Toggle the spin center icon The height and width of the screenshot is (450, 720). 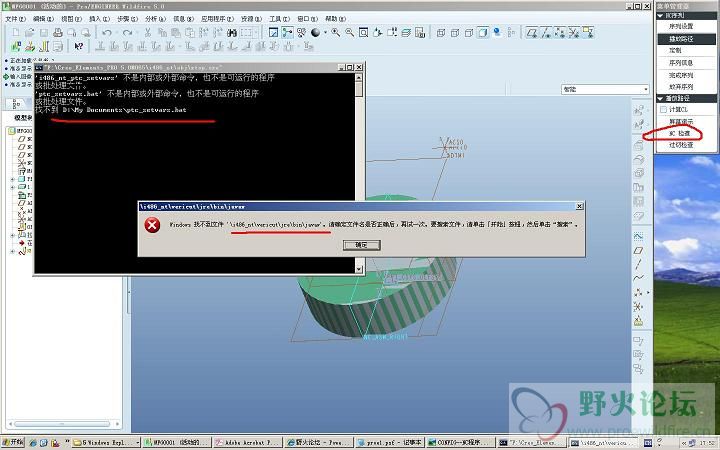287,33
